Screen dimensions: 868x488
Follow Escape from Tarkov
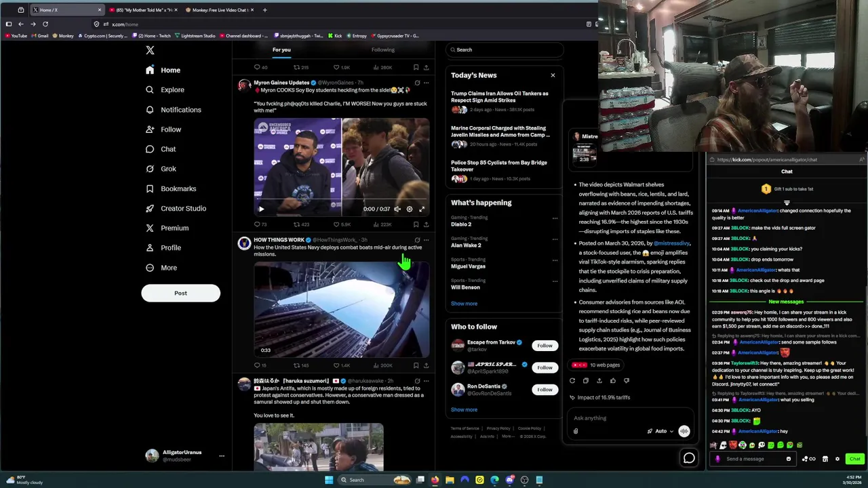(545, 346)
